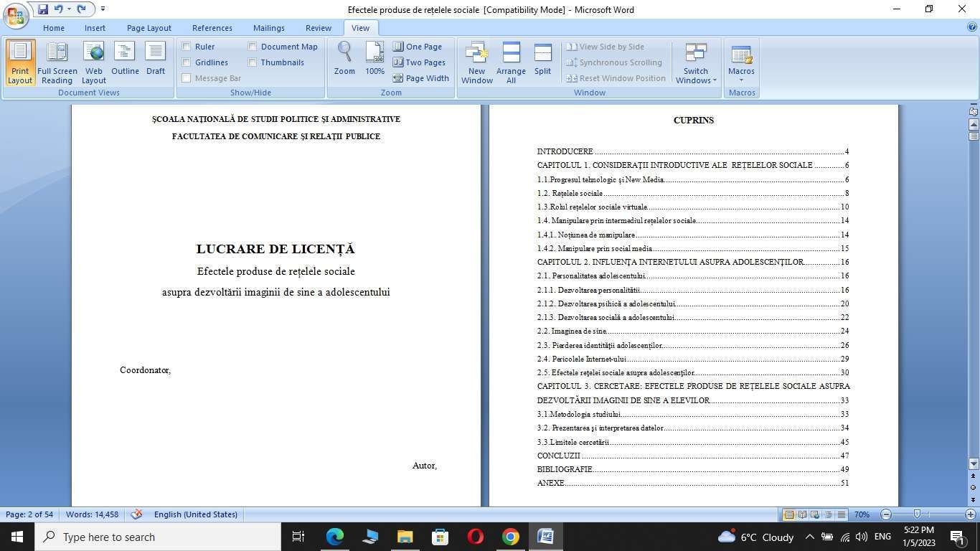980x551 pixels.
Task: Switch to the References tab
Action: (x=212, y=28)
